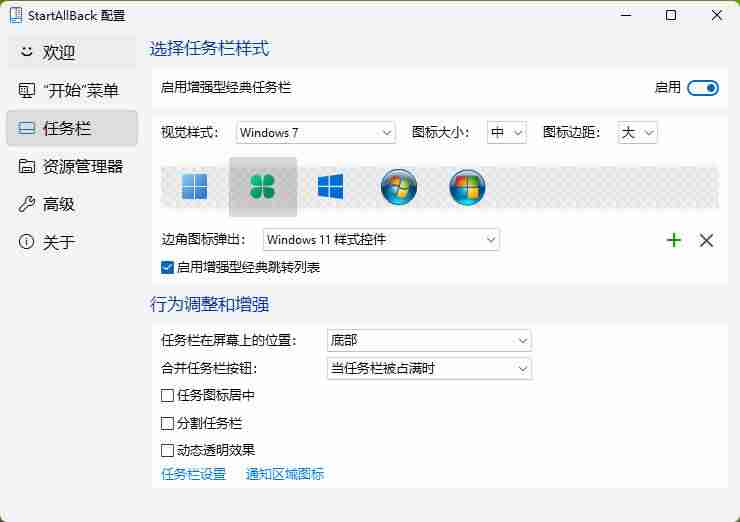Open the 任务栏设置 link

click(x=194, y=474)
